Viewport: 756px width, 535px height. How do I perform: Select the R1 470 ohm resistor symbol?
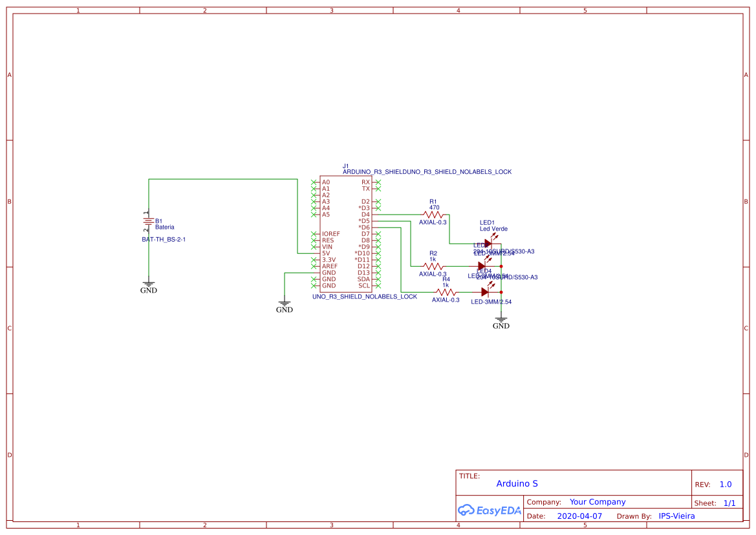(x=433, y=215)
